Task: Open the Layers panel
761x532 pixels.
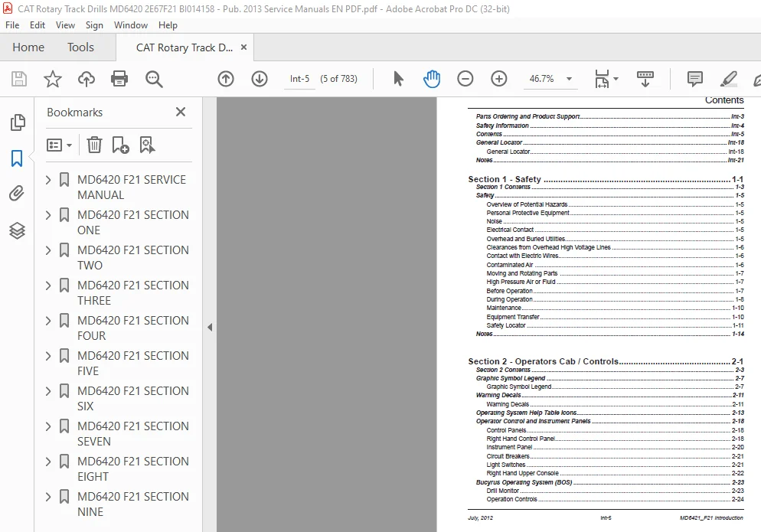Action: pyautogui.click(x=17, y=230)
